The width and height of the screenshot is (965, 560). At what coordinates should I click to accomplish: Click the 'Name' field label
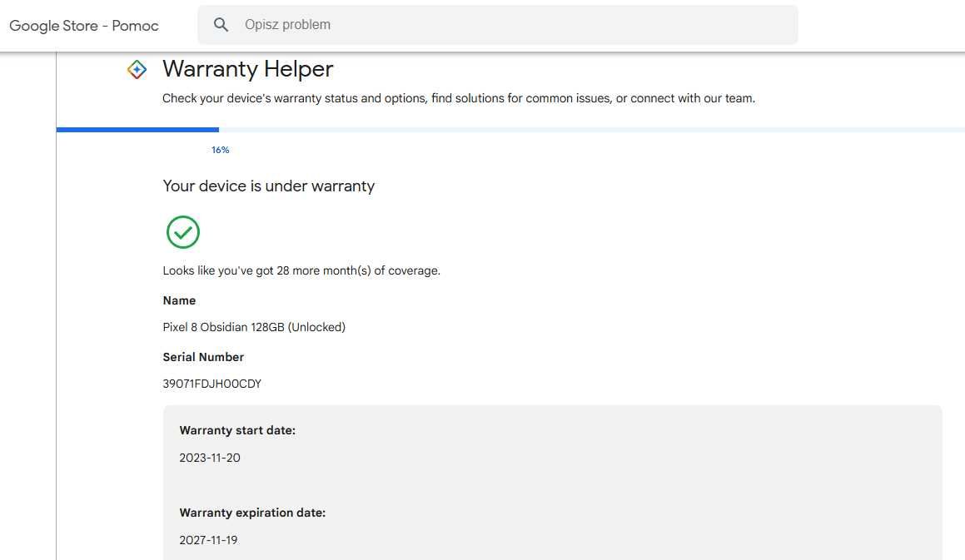point(179,301)
